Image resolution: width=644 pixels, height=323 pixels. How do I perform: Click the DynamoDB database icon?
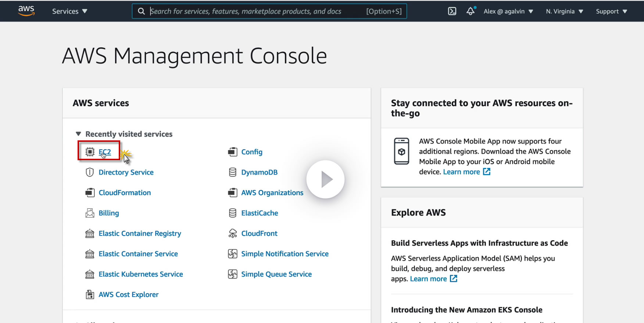(233, 172)
